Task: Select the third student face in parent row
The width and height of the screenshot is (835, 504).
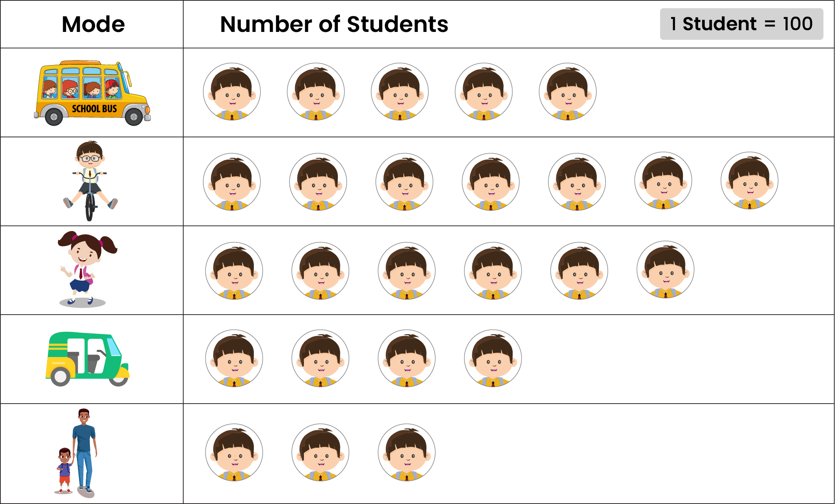Action: click(x=406, y=452)
